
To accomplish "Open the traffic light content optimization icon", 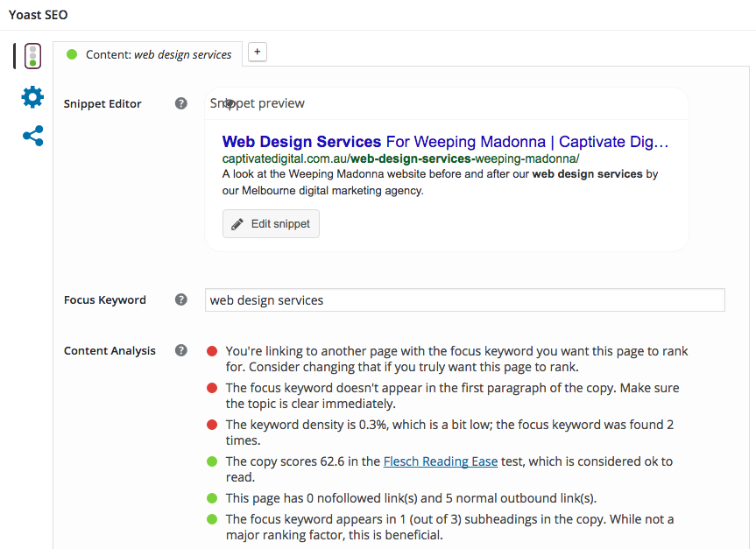I will tap(32, 56).
